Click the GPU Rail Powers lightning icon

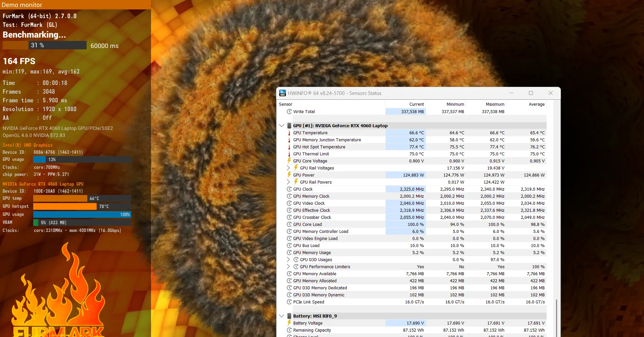(x=296, y=182)
